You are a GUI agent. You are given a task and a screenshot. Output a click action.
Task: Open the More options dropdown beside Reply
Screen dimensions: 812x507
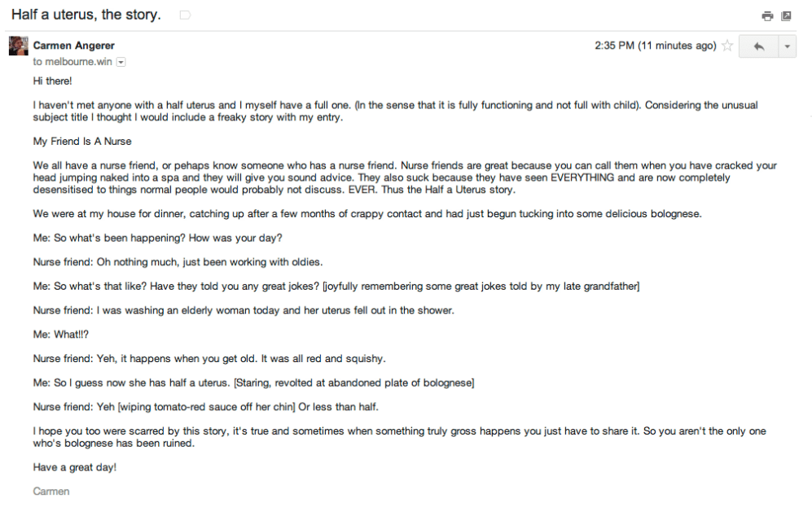(787, 46)
